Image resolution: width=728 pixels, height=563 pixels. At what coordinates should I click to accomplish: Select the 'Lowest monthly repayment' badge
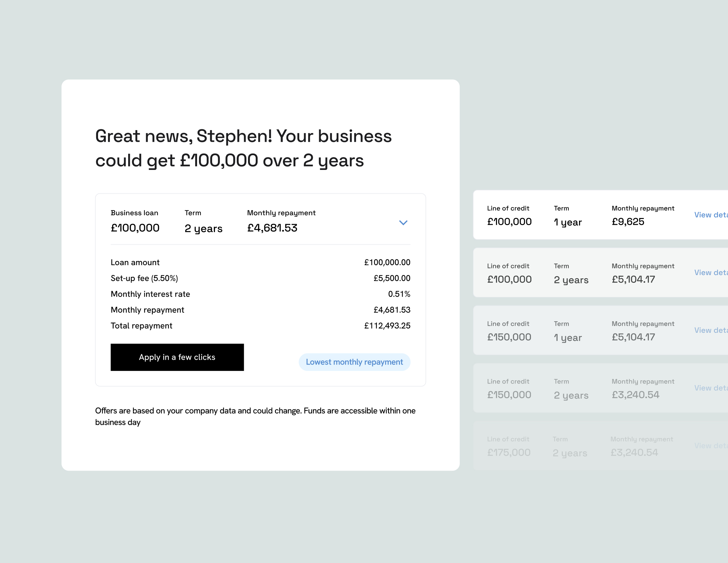point(354,362)
